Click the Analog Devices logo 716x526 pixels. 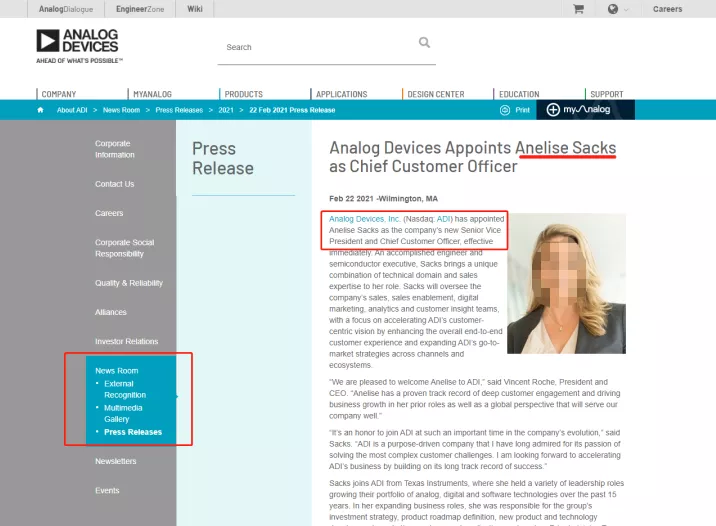click(79, 46)
